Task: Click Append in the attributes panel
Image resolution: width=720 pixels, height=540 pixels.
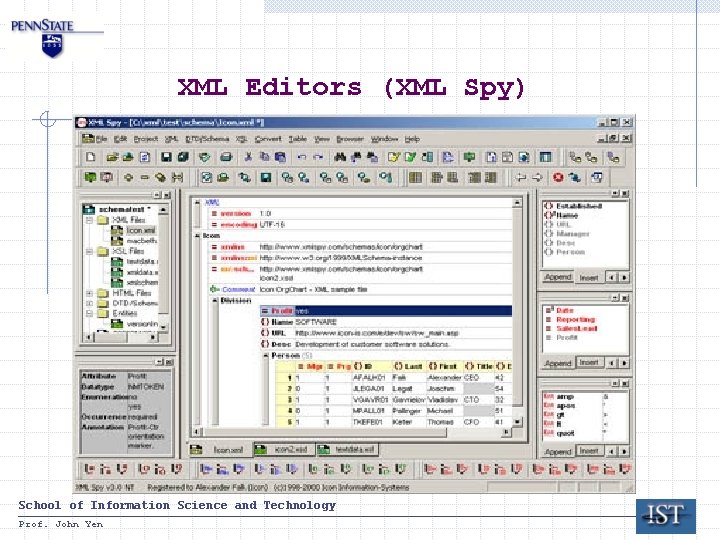Action: tap(558, 363)
